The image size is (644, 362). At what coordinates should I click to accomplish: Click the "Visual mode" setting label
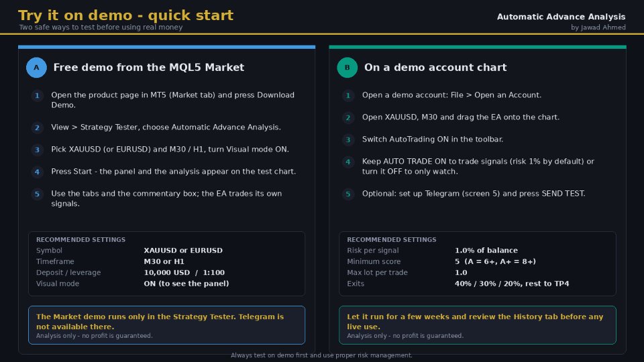58,284
